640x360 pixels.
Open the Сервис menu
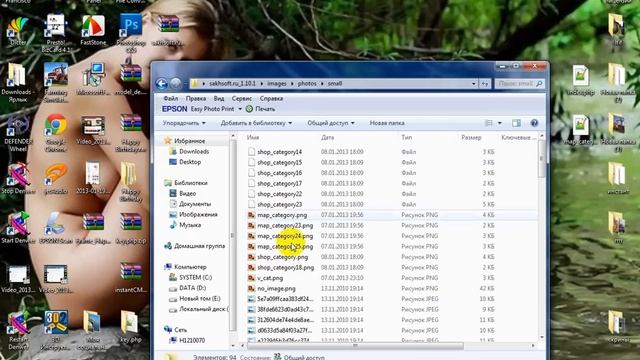[x=242, y=98]
